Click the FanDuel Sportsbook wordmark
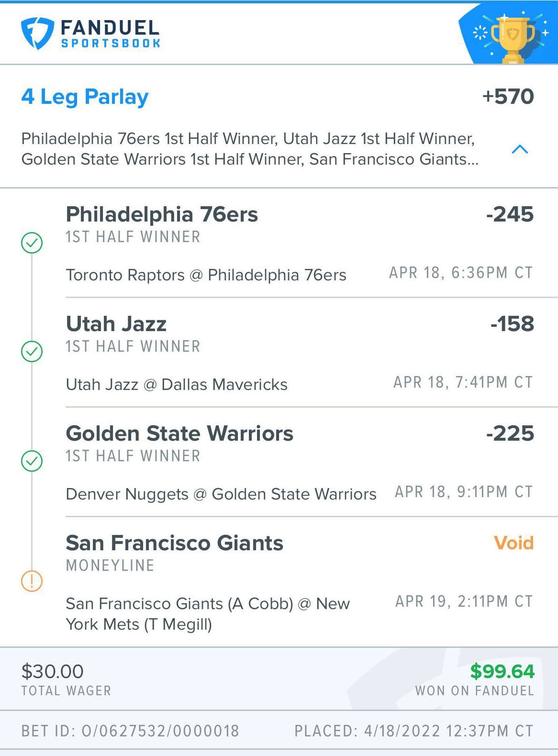 (x=111, y=33)
